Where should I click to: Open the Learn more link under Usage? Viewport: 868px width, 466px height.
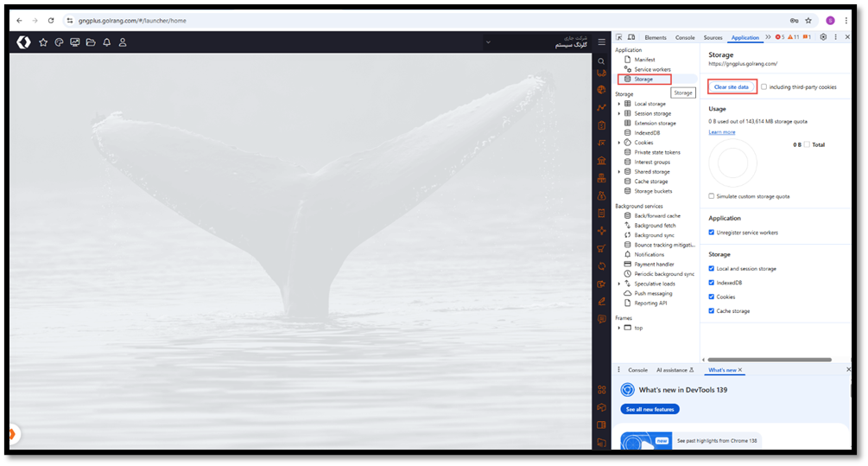point(721,132)
